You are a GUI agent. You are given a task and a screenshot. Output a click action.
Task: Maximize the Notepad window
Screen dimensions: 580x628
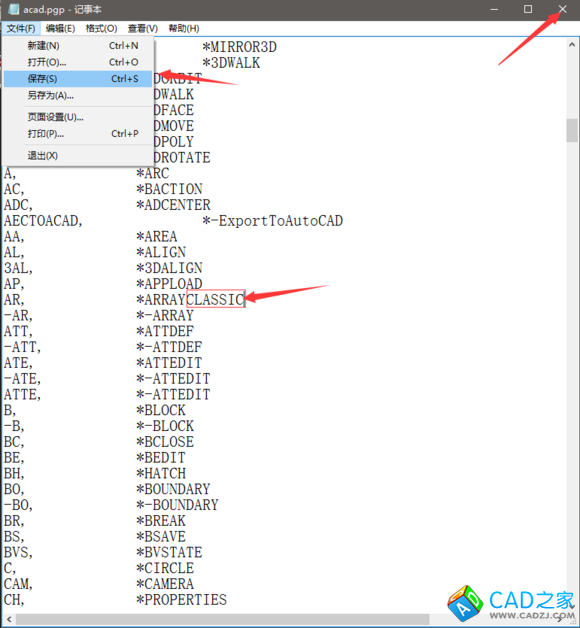click(528, 9)
